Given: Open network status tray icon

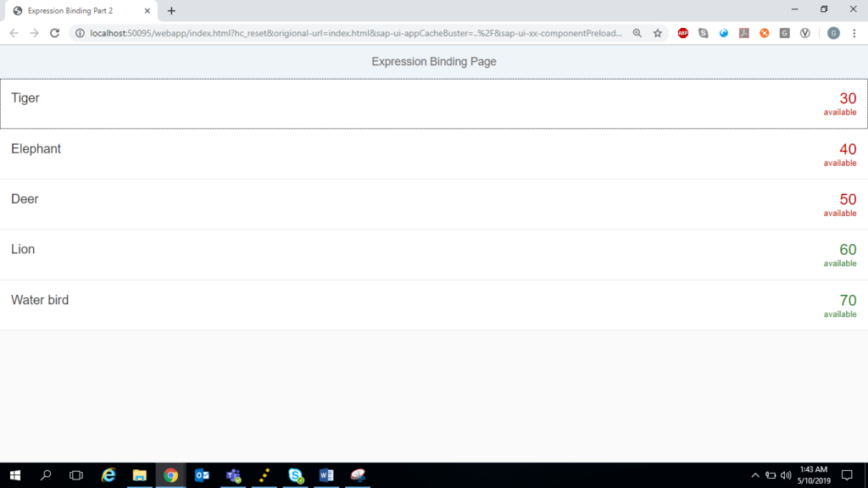Looking at the screenshot, I should [x=771, y=475].
